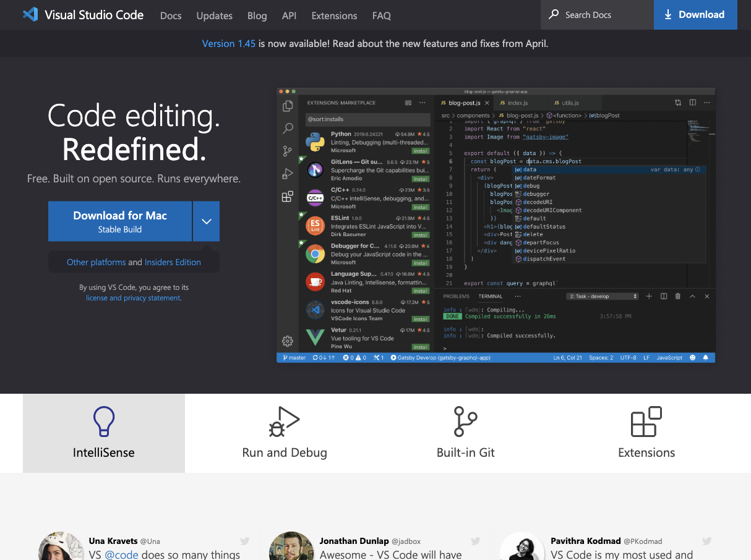Click the Language Support Java icon
The height and width of the screenshot is (560, 751).
coord(315,282)
